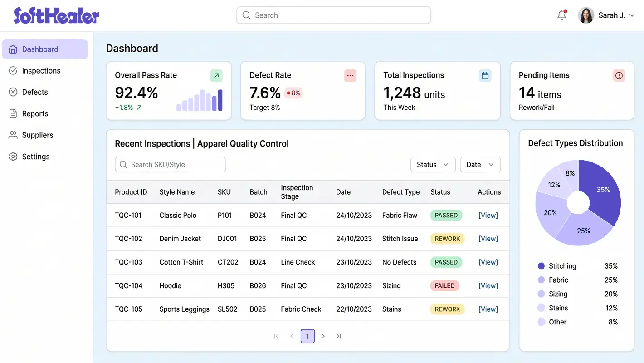Click the notification bell icon
644x363 pixels.
pyautogui.click(x=561, y=15)
